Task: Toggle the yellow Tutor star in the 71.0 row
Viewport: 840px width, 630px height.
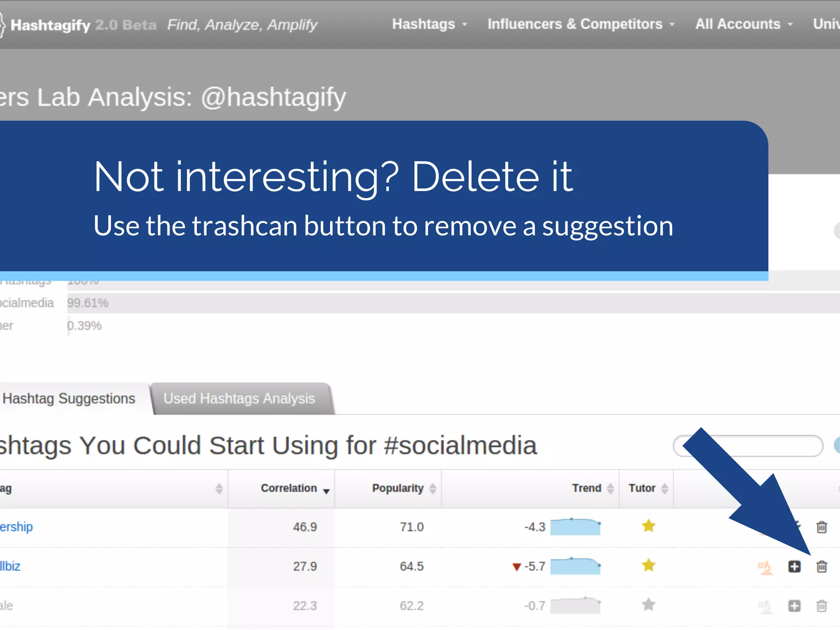Action: (648, 525)
